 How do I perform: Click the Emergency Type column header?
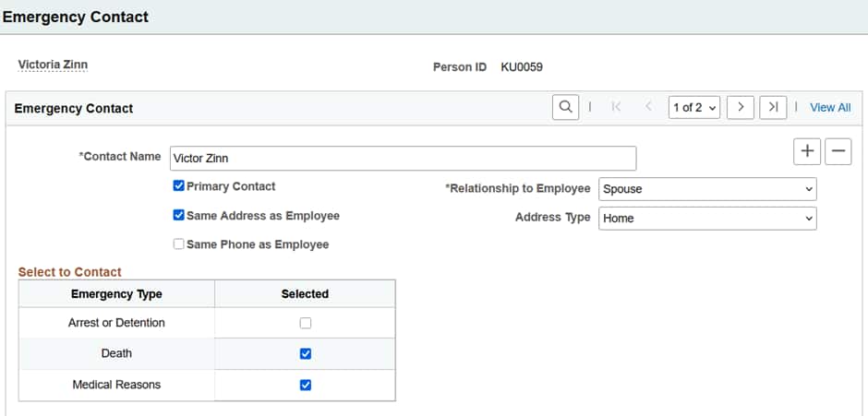tap(116, 294)
